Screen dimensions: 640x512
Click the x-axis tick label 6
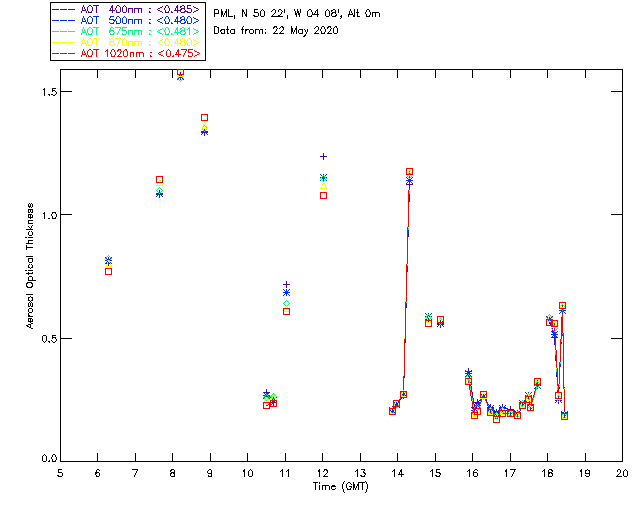click(x=98, y=473)
